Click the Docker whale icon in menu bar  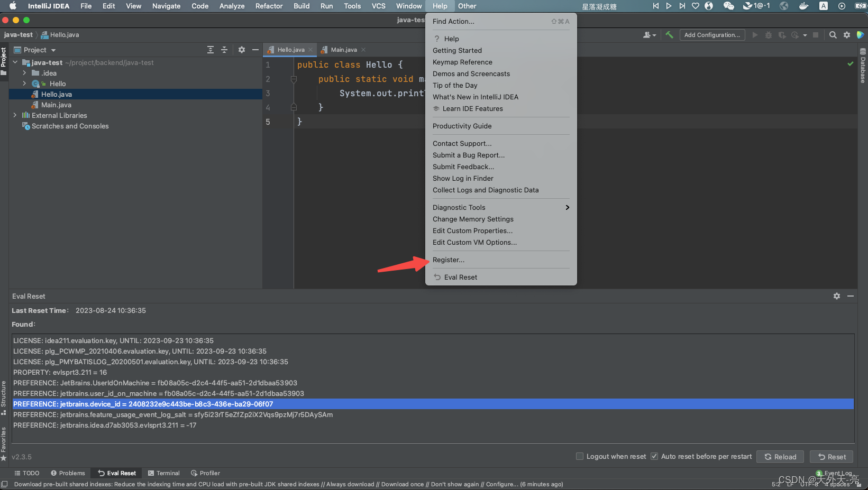point(803,6)
